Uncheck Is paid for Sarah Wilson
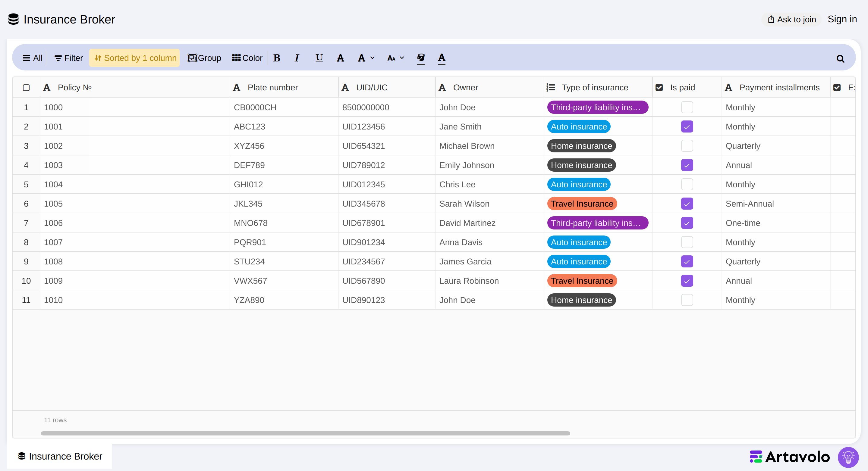Screen dimensions: 868x471 [687, 204]
